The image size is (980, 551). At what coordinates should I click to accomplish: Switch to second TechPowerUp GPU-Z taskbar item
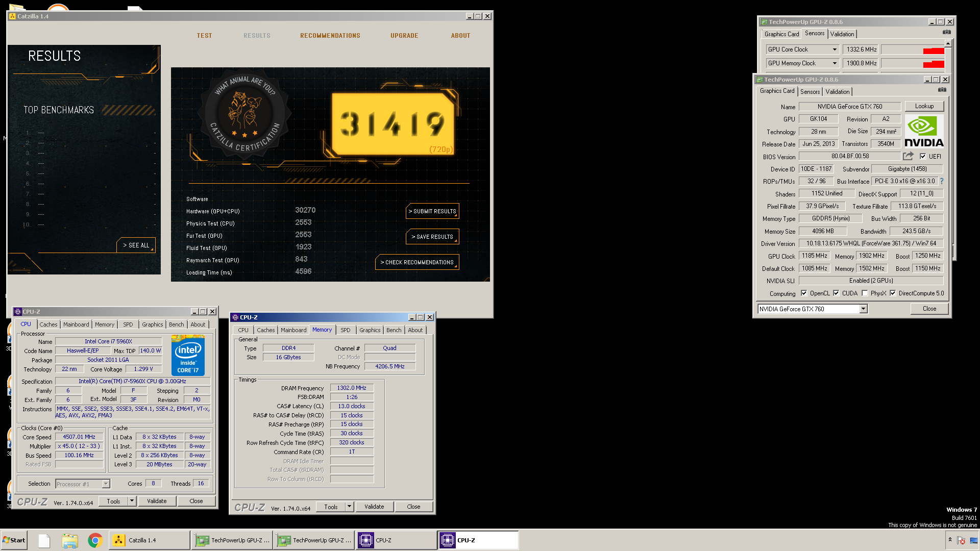tap(314, 540)
